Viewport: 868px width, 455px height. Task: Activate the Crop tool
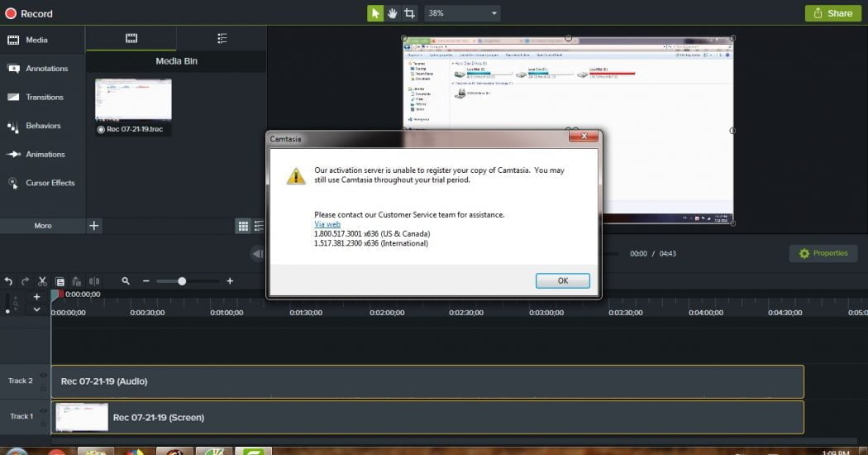click(410, 13)
